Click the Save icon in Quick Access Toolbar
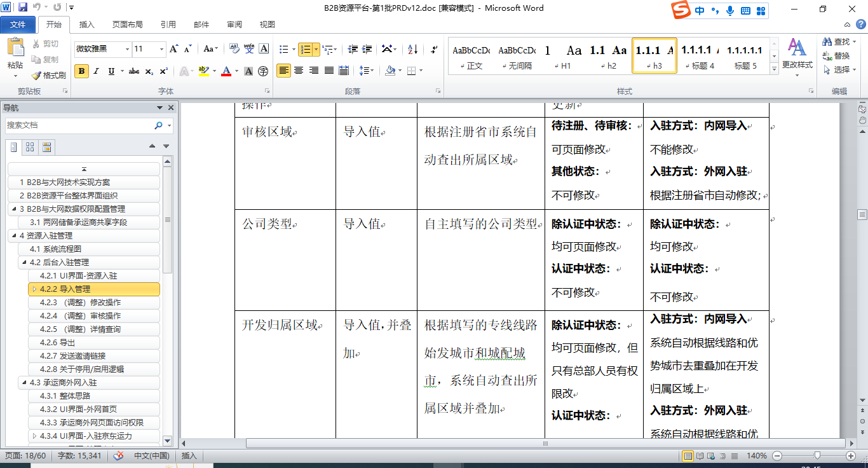This screenshot has width=868, height=468. (x=23, y=8)
